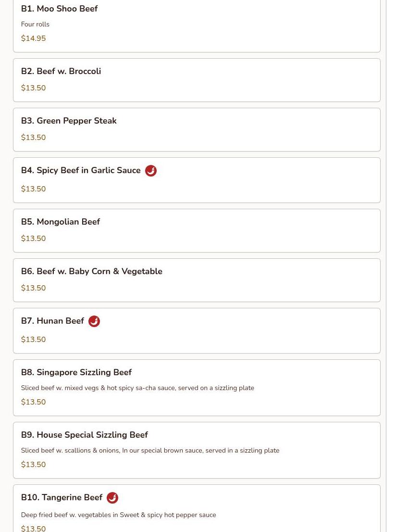Viewport: 396px width, 532px height.
Task: Open the B7. Hunan Beef title
Action: pyautogui.click(x=52, y=321)
